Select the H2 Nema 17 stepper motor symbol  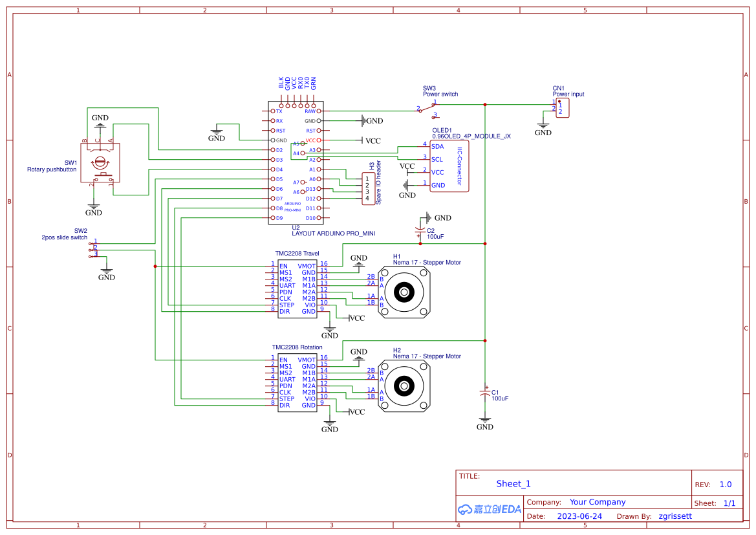tap(404, 385)
